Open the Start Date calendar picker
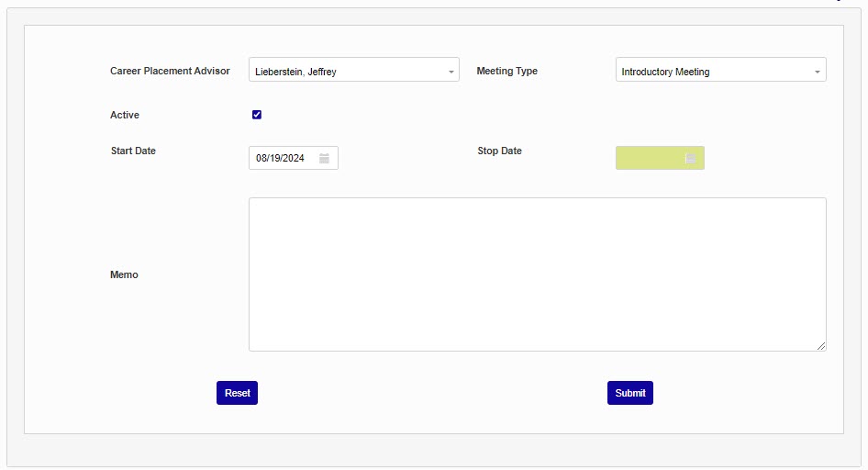 tap(324, 158)
